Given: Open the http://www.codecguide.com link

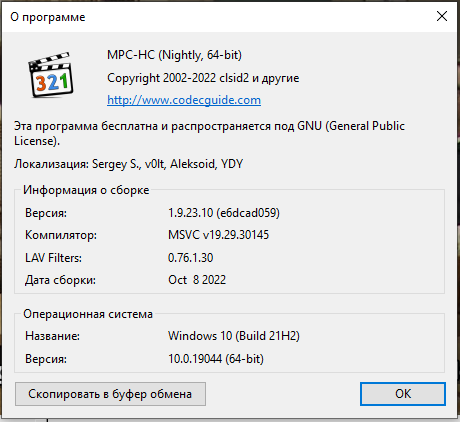Looking at the screenshot, I should point(184,100).
